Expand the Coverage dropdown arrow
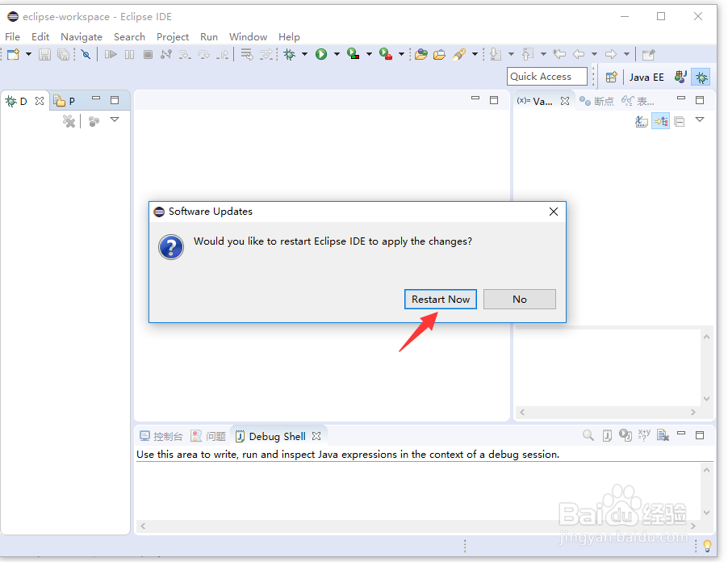The width and height of the screenshot is (728, 562). (369, 54)
